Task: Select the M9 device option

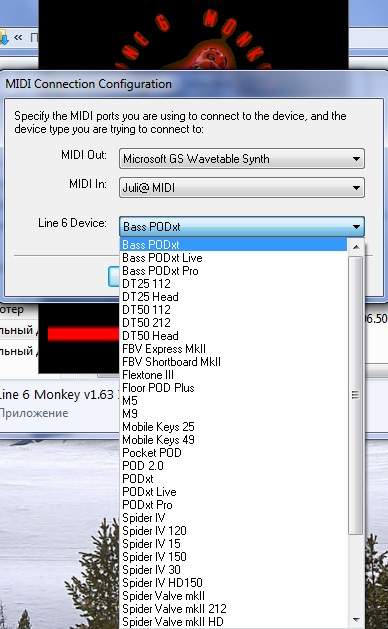Action: pyautogui.click(x=234, y=414)
